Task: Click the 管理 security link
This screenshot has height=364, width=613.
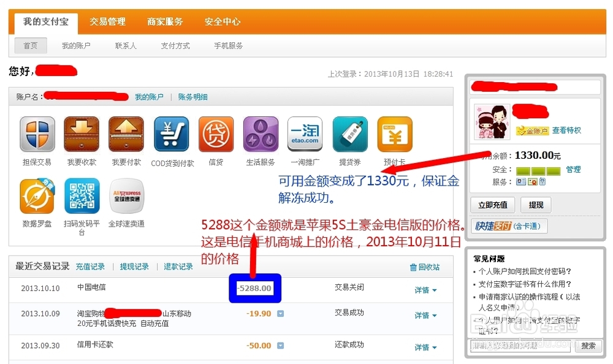Action: click(x=573, y=170)
